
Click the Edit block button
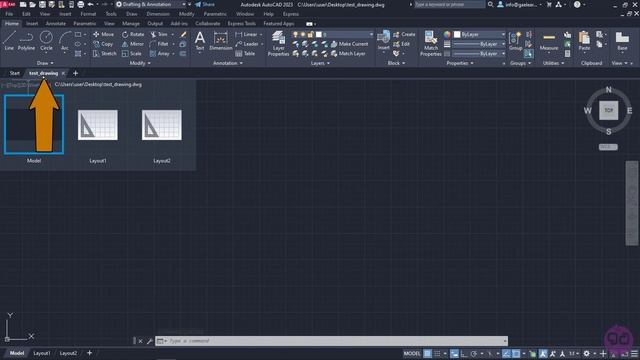pos(402,44)
